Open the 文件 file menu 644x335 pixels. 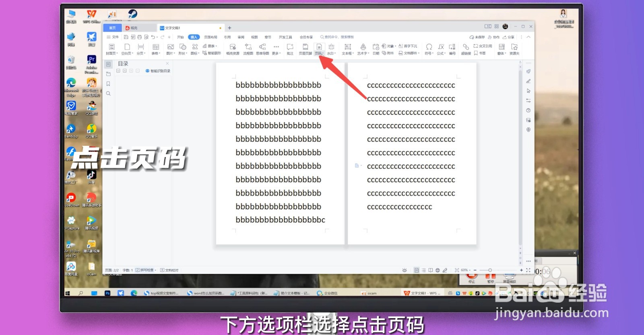[113, 37]
